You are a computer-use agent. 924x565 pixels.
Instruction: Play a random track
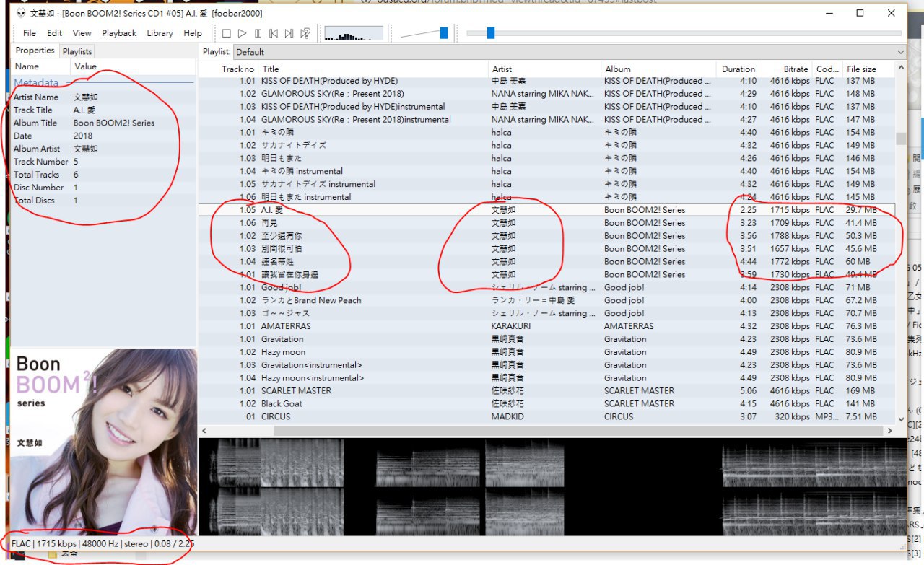click(x=305, y=33)
